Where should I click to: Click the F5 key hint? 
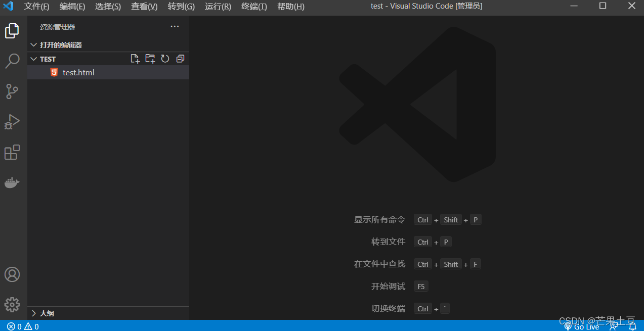[421, 286]
